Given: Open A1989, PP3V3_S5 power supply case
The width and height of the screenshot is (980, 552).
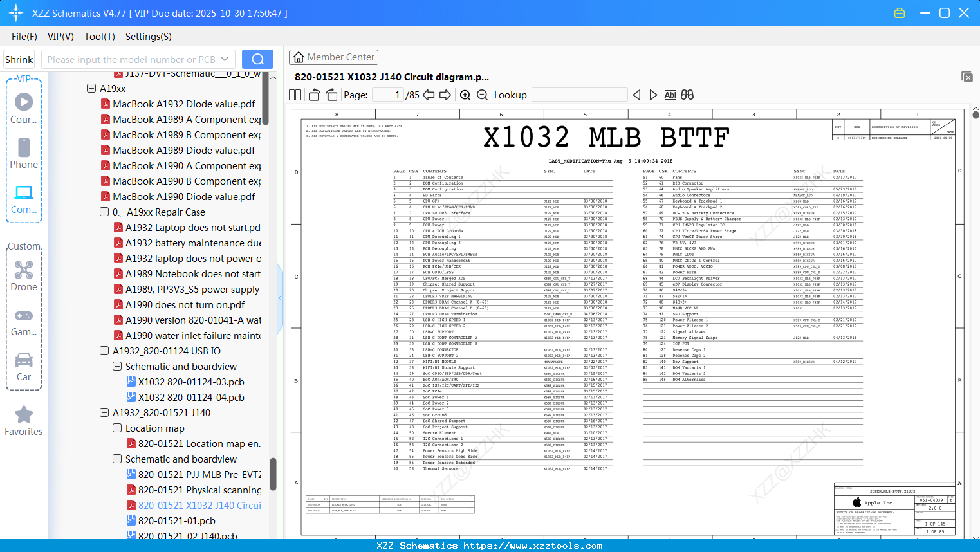Looking at the screenshot, I should coord(187,289).
